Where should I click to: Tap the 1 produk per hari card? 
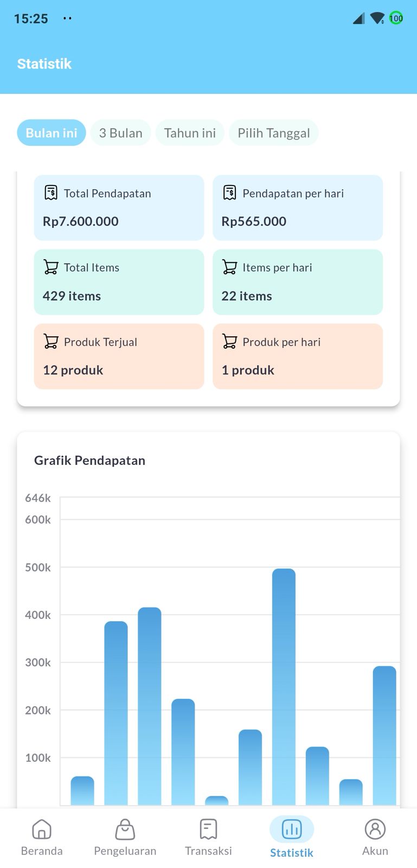coord(297,356)
